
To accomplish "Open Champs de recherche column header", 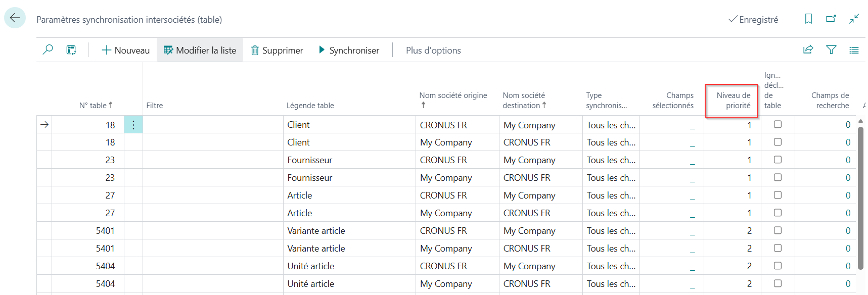I will 830,100.
